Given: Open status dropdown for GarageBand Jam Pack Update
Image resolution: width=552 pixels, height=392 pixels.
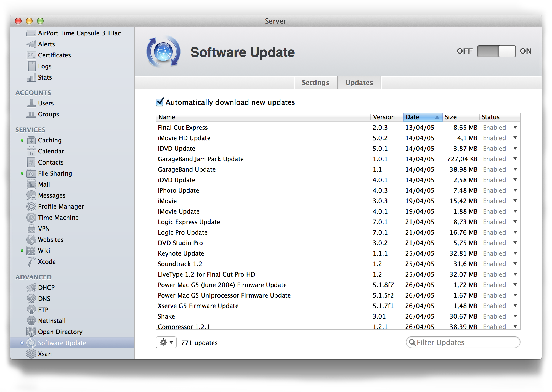Looking at the screenshot, I should pos(515,159).
